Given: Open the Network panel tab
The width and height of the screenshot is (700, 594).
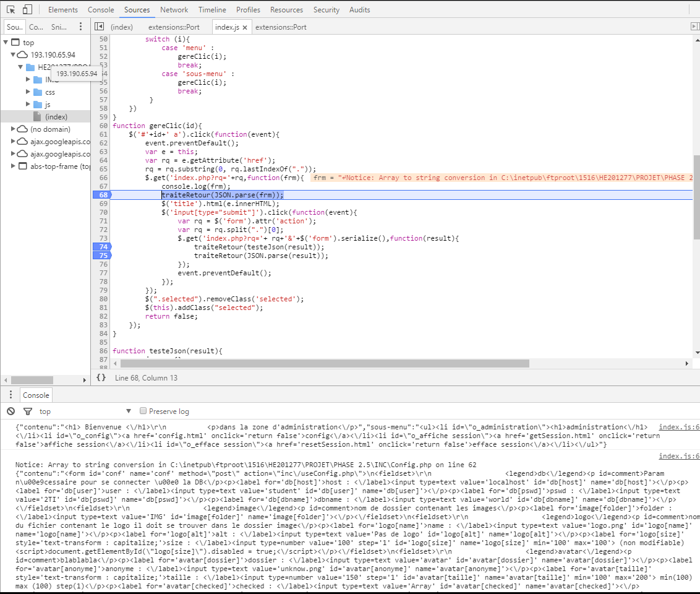Looking at the screenshot, I should click(174, 9).
